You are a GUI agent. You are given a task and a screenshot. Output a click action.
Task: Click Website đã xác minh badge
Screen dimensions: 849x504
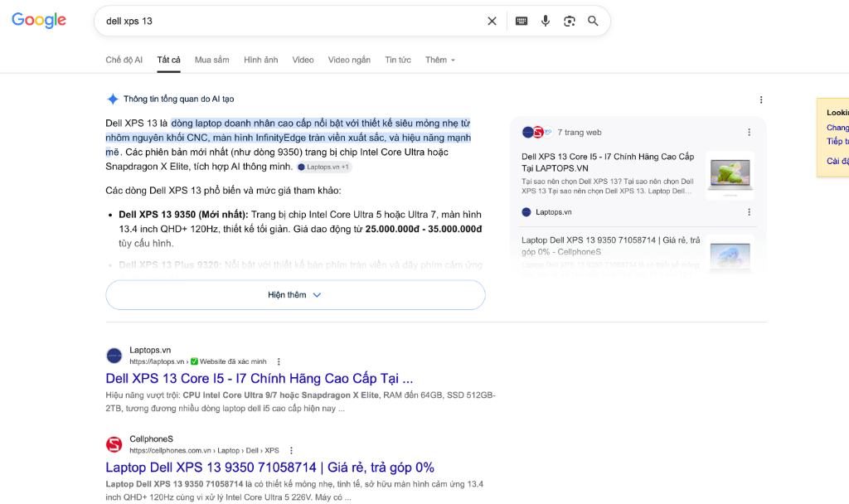coord(229,361)
